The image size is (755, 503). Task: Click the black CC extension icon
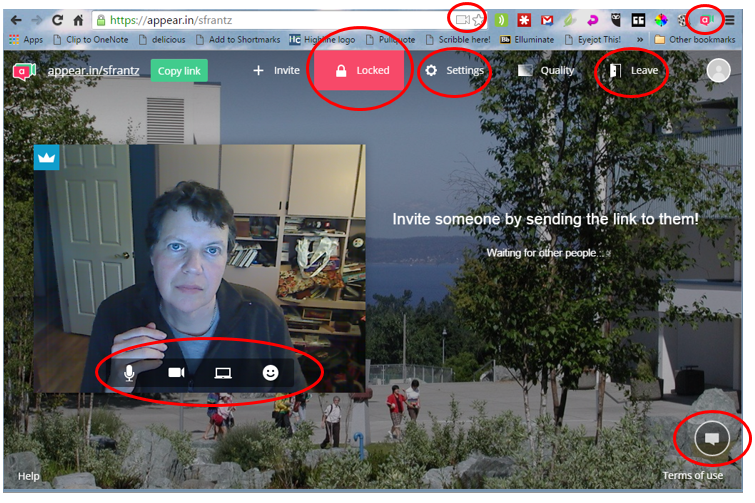coord(638,20)
